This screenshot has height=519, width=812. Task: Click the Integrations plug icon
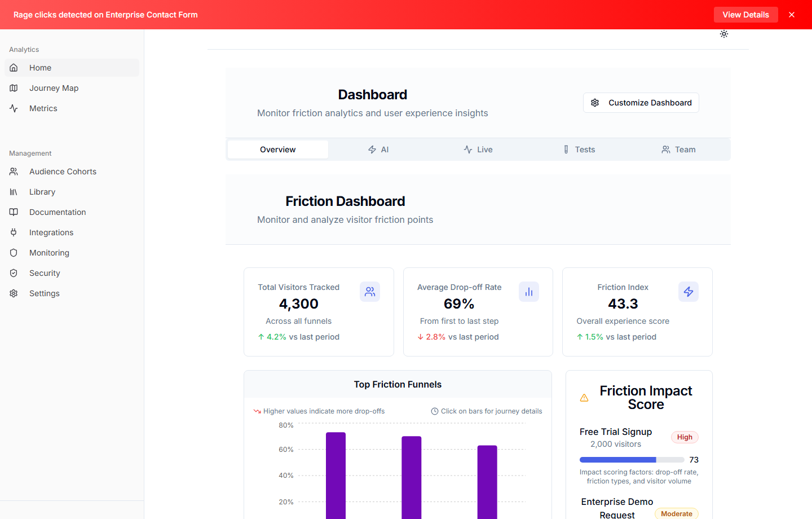14,232
